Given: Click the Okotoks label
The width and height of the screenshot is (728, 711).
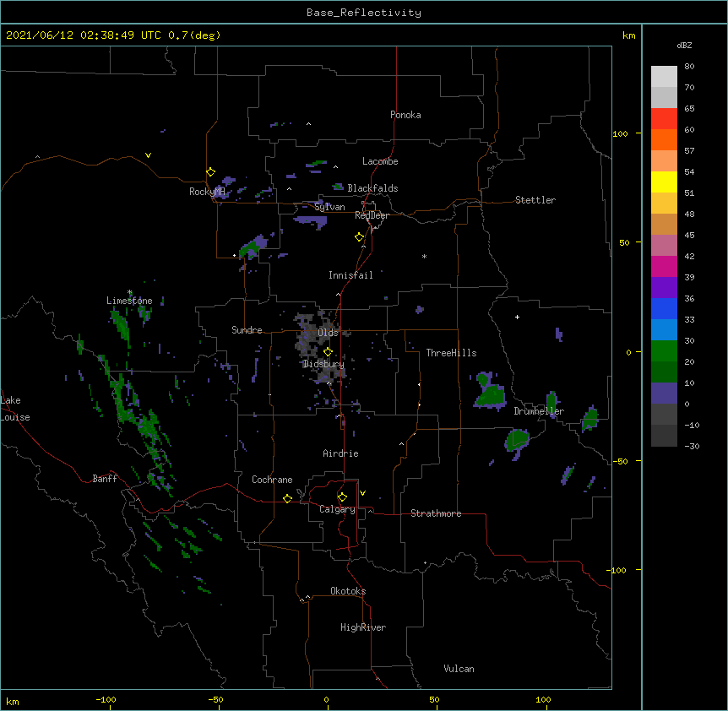Looking at the screenshot, I should [348, 591].
